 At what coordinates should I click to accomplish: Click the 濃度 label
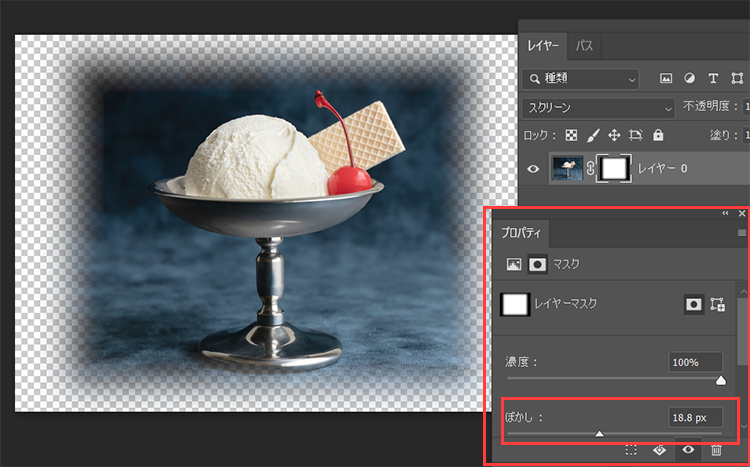pos(521,362)
